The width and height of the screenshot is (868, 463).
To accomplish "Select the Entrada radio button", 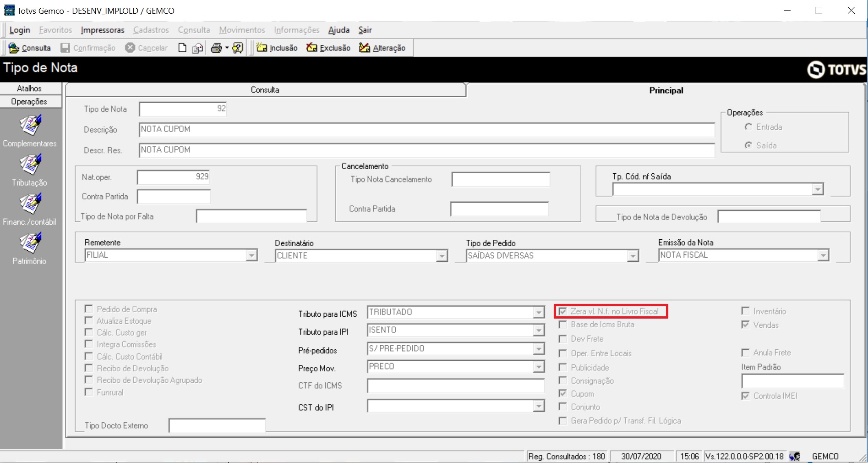I will click(x=748, y=127).
